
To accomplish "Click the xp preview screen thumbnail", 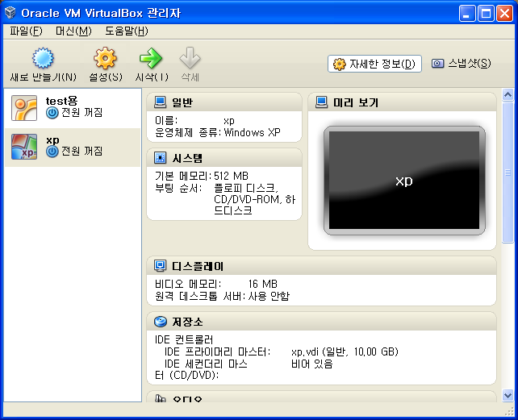I will click(404, 181).
